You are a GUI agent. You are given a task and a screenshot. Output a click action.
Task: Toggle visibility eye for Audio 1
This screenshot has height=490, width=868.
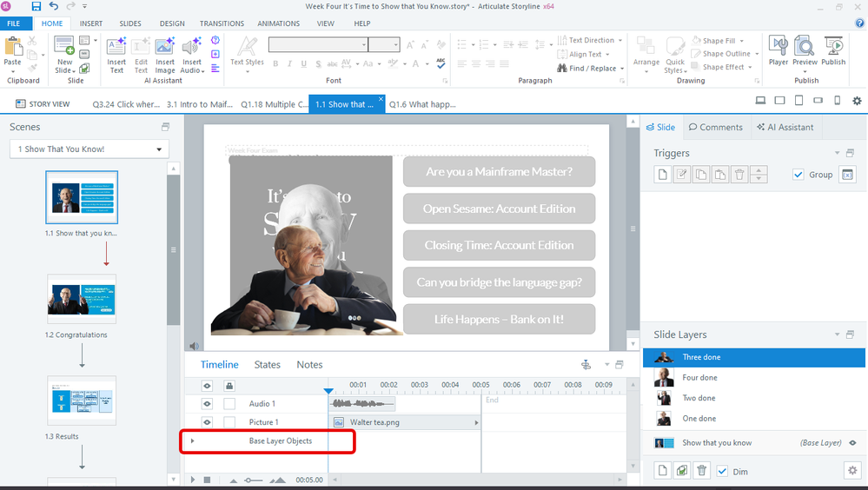(x=207, y=404)
